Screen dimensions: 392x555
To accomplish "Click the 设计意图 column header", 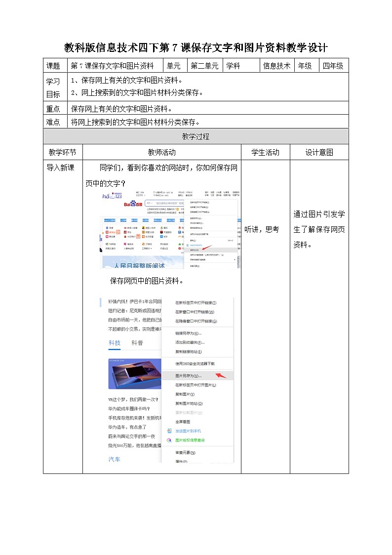I will tap(319, 152).
